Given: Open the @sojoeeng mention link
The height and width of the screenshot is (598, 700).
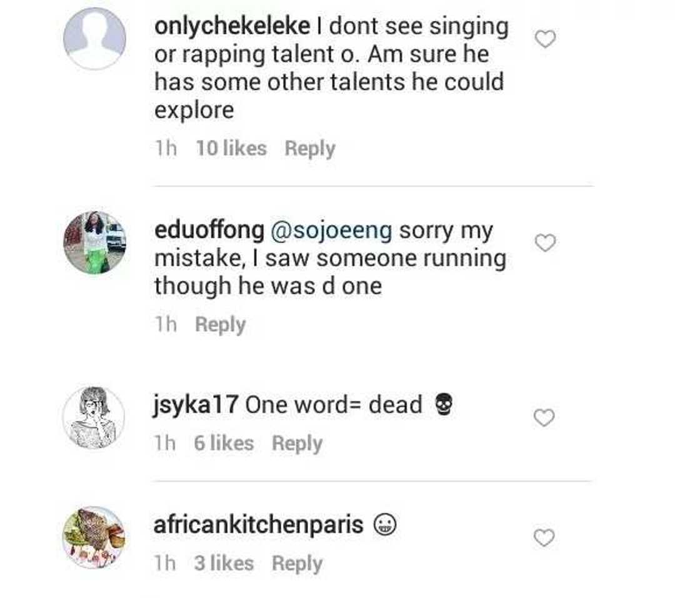Looking at the screenshot, I should 331,230.
